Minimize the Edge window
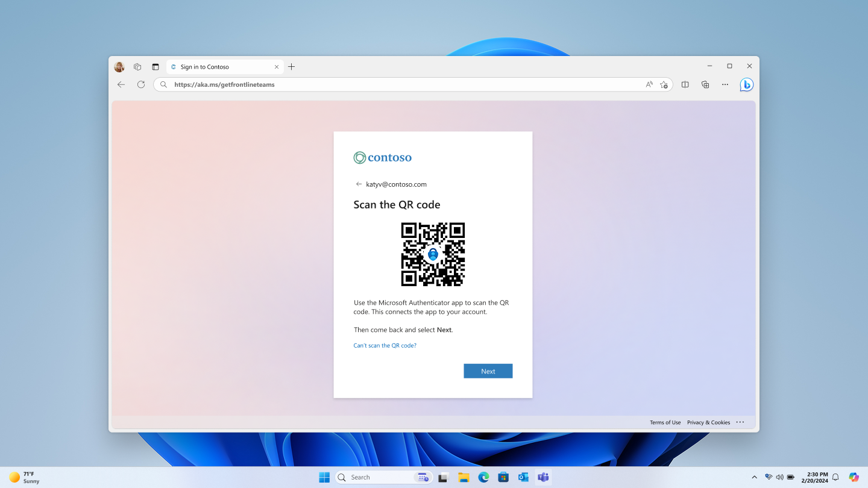Screen dimensions: 868x488 tap(709, 66)
